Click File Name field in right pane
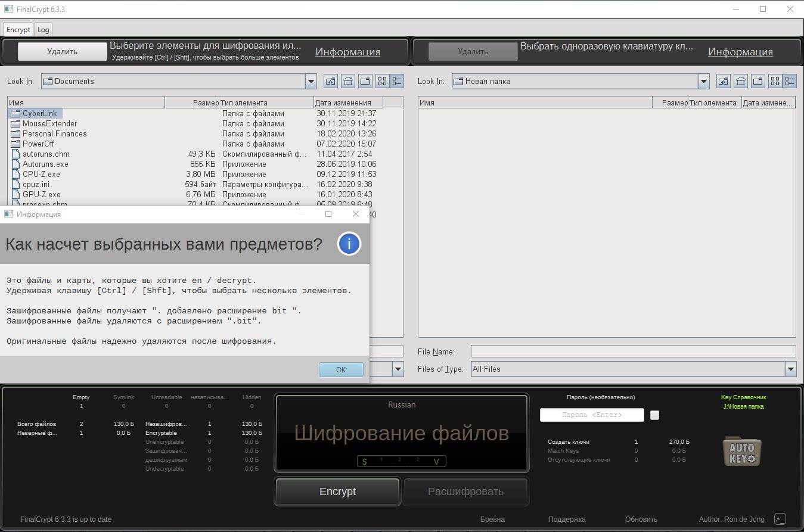 [x=633, y=351]
